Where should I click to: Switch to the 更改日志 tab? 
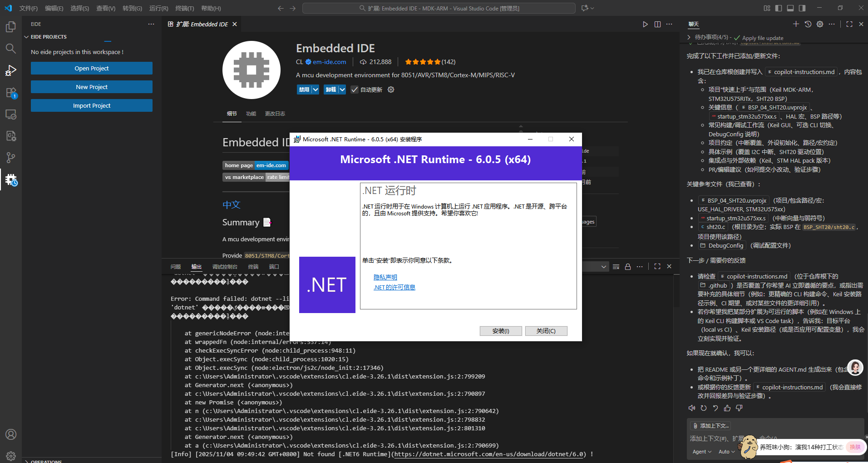click(275, 114)
